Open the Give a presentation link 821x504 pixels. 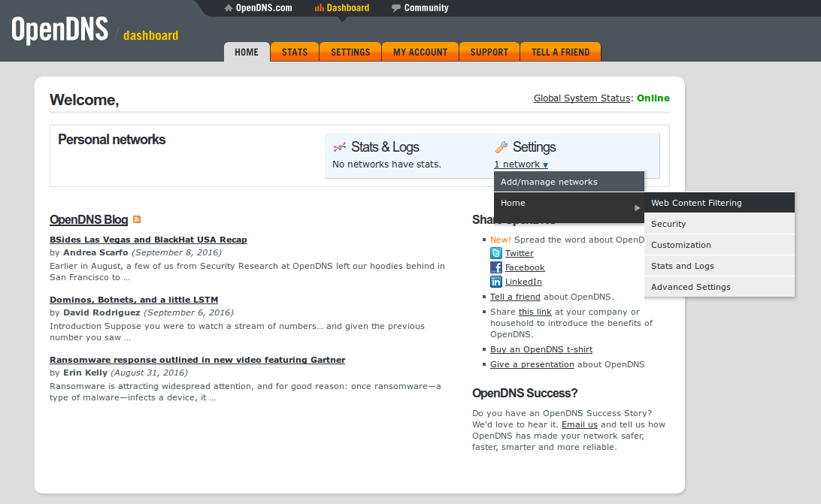pos(532,365)
